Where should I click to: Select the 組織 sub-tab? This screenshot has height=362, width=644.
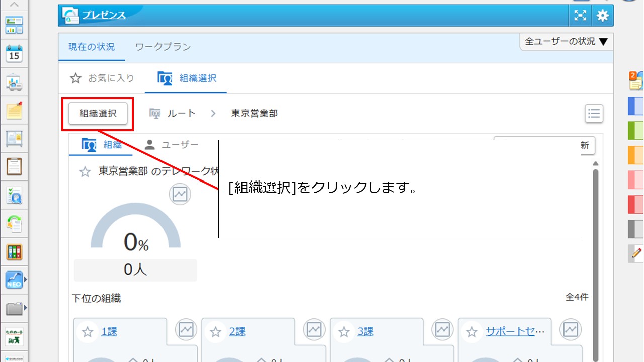[x=102, y=145]
